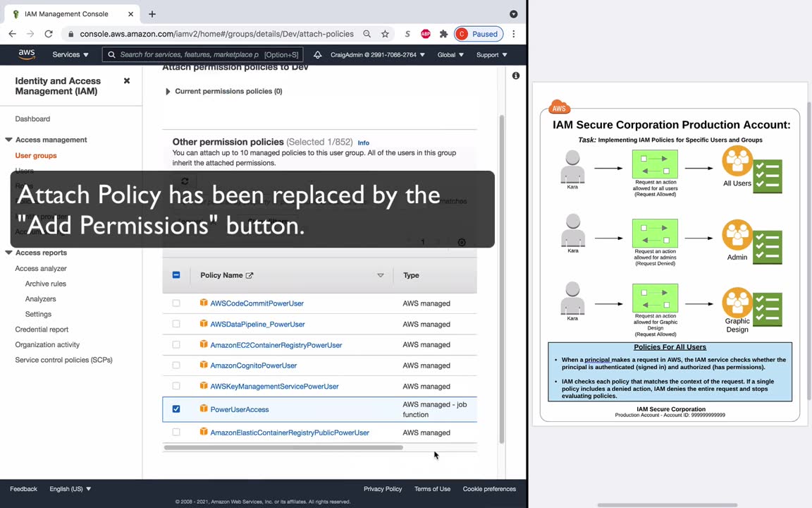The height and width of the screenshot is (508, 812).
Task: Open the English (US) language dropdown
Action: pos(70,489)
